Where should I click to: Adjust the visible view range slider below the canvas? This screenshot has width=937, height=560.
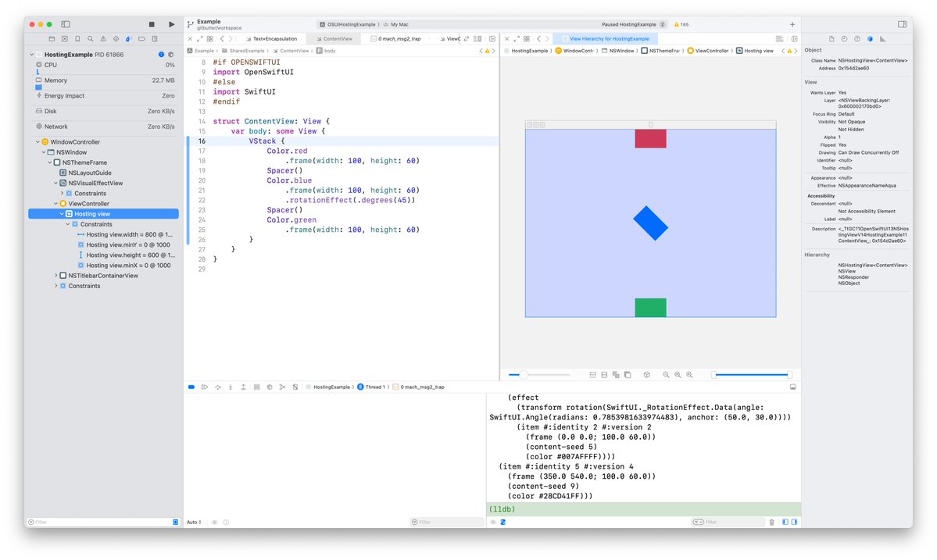coord(752,375)
